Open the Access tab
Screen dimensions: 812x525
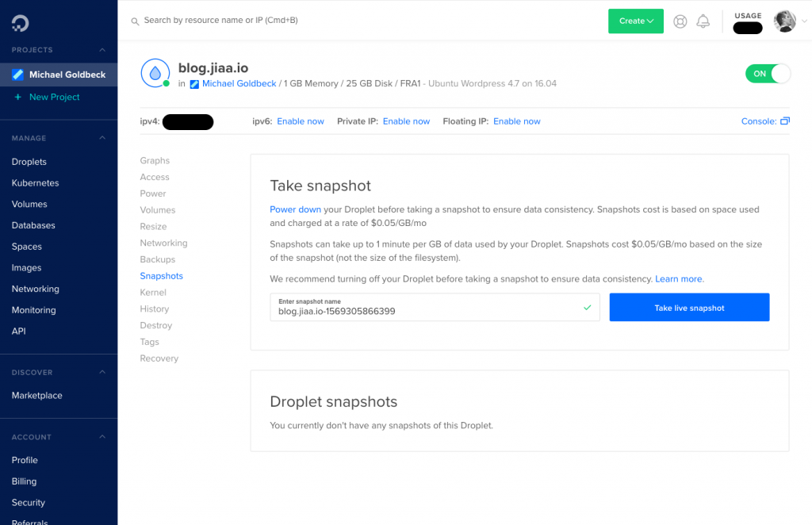pos(155,177)
